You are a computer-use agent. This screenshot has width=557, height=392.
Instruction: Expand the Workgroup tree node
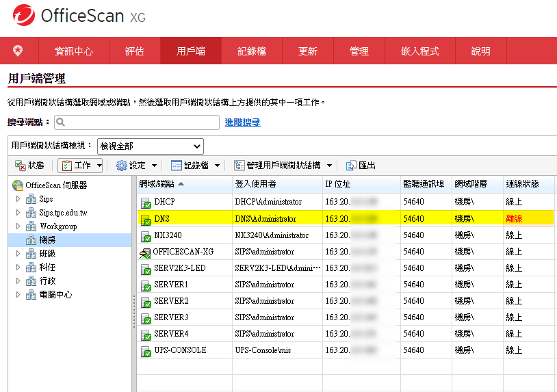click(18, 226)
